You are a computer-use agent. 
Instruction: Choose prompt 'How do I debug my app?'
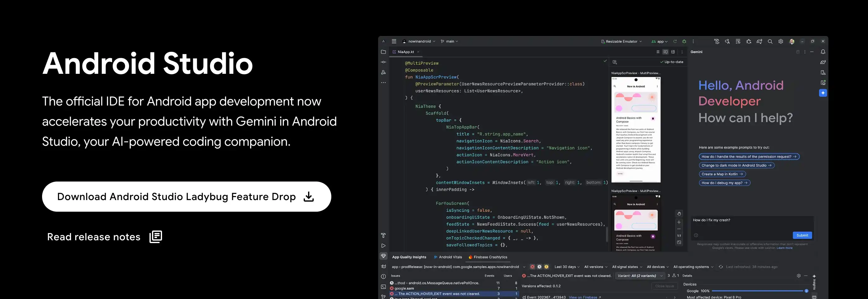[x=724, y=183]
